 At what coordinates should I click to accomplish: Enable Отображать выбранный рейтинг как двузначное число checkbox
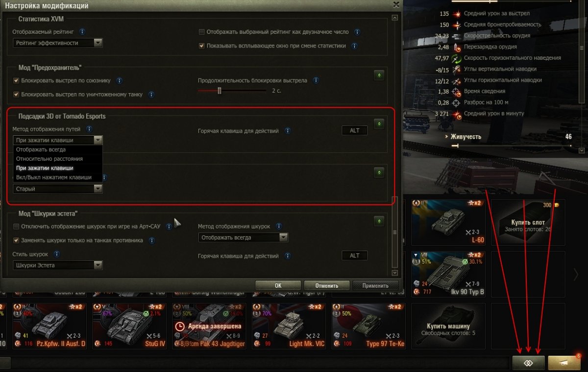(x=201, y=32)
